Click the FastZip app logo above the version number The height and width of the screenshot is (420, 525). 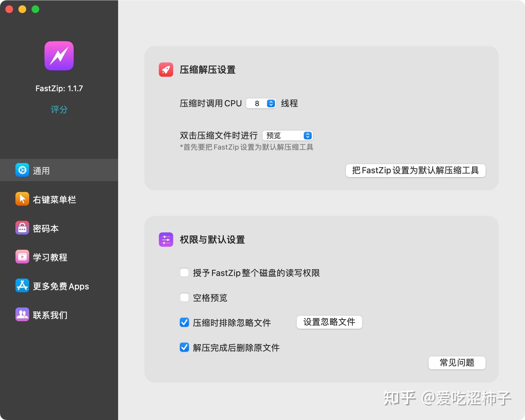[x=59, y=55]
